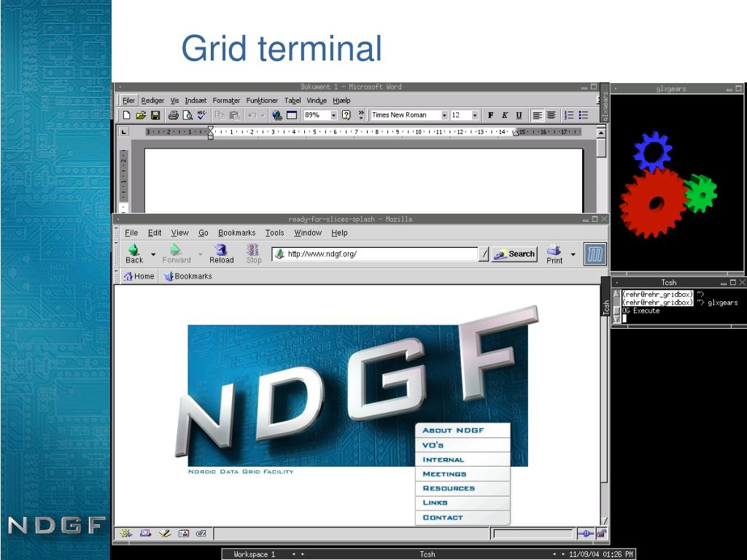Insert table using Word toolbar icon
Viewport: 747px width, 560px height.
click(292, 115)
